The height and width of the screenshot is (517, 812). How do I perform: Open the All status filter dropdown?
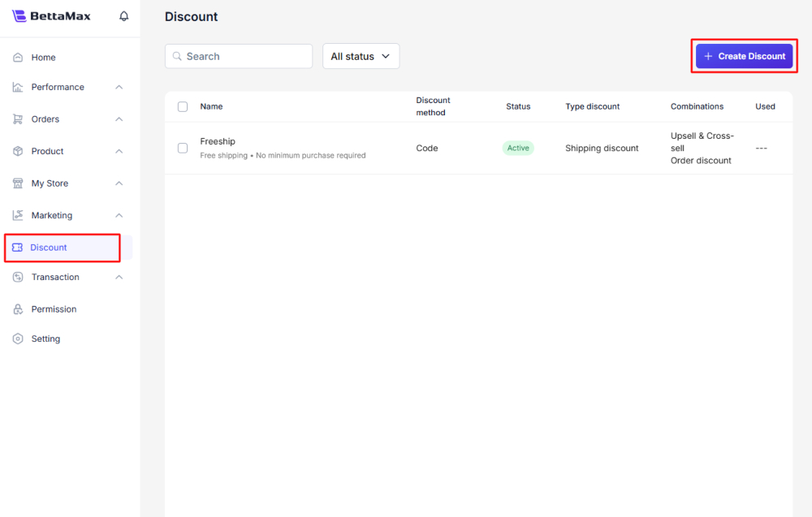361,56
